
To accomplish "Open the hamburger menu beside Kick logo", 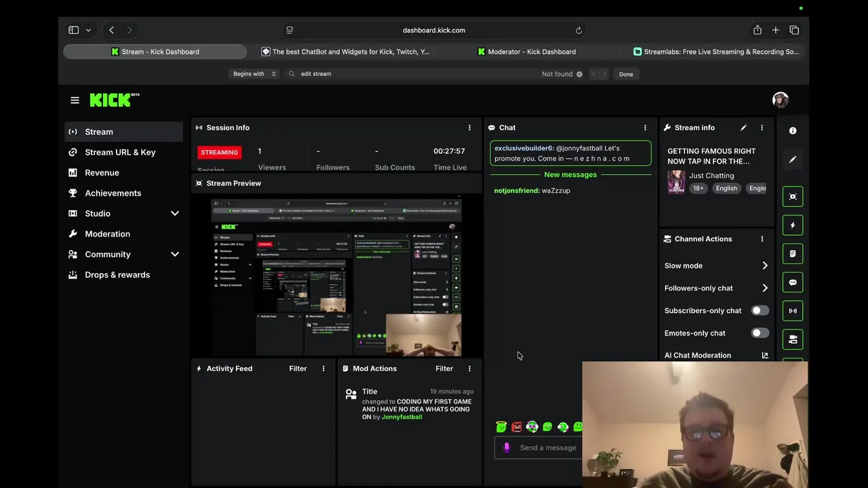I will point(75,100).
